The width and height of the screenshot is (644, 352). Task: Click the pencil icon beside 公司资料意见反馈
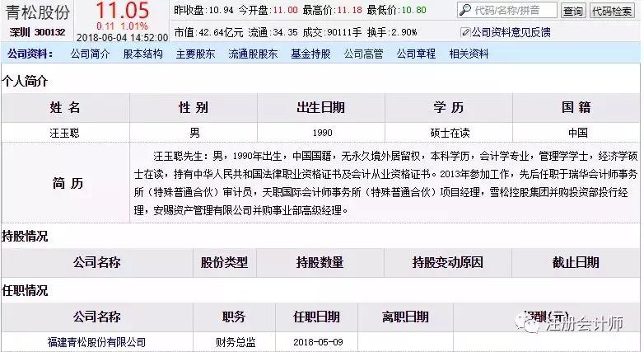[x=465, y=32]
